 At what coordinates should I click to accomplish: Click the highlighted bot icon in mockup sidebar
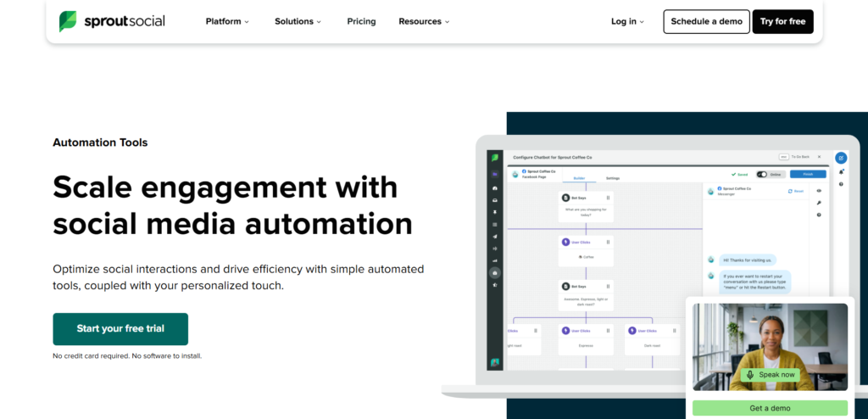(x=495, y=272)
